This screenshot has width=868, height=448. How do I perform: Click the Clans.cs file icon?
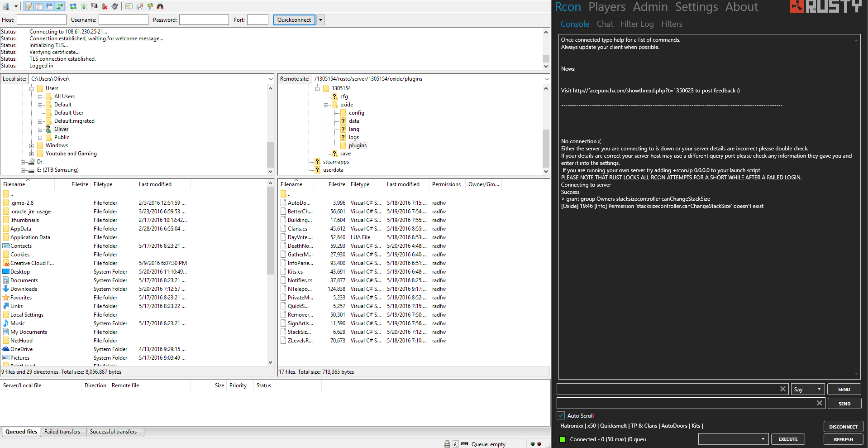[x=283, y=229]
